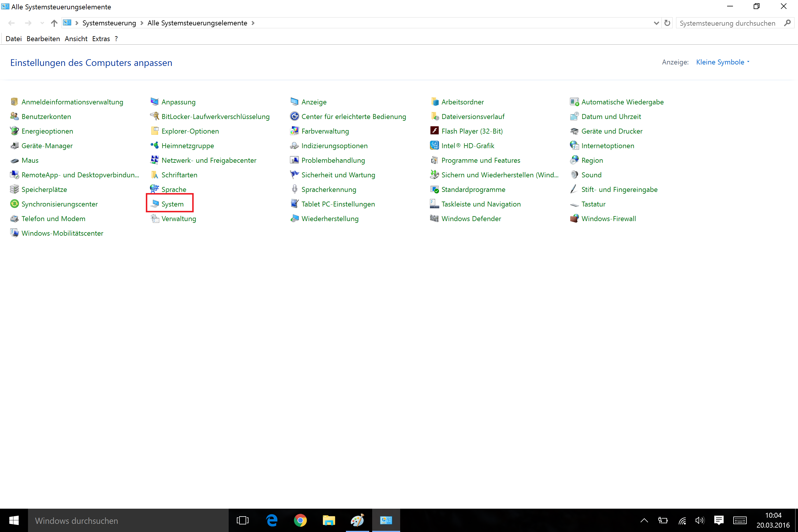Open the Tastatur link
The width and height of the screenshot is (798, 532).
pyautogui.click(x=594, y=204)
